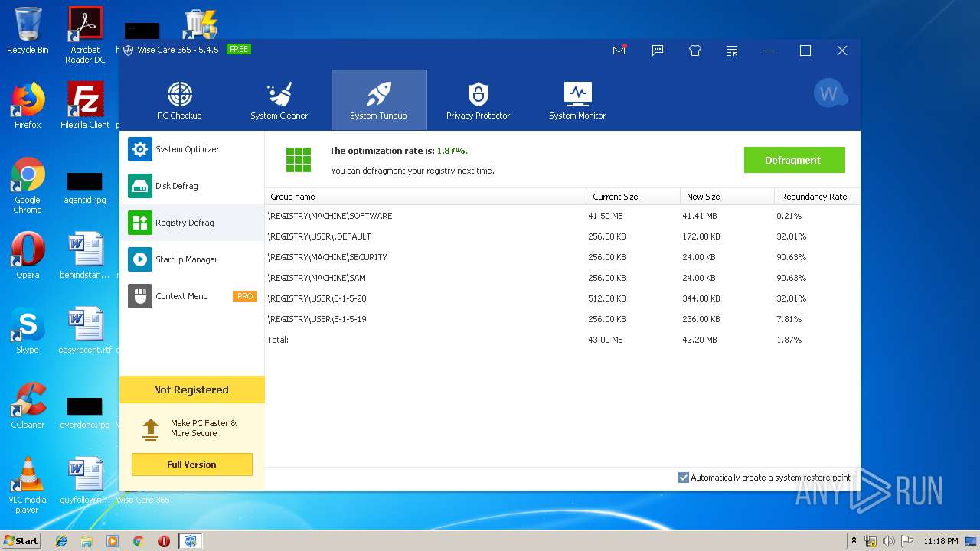Click the user avatar W icon

[x=829, y=93]
